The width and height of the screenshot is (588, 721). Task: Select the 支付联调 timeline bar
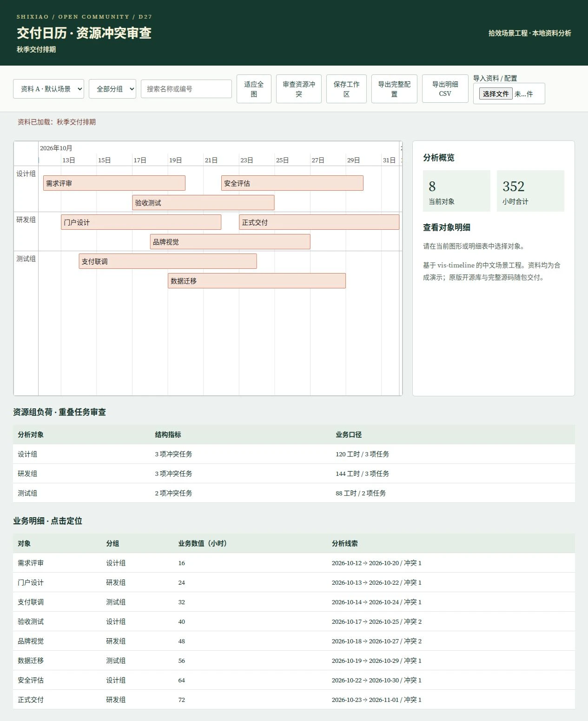(168, 261)
